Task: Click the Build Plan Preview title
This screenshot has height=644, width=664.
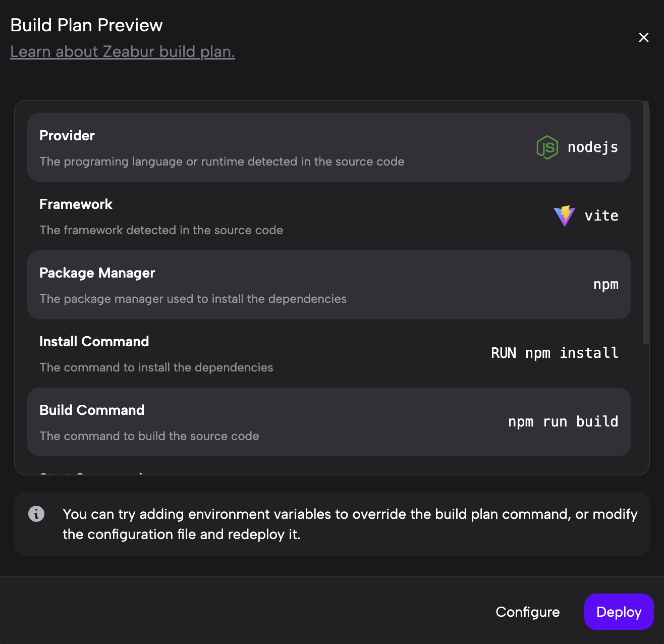Action: click(86, 25)
